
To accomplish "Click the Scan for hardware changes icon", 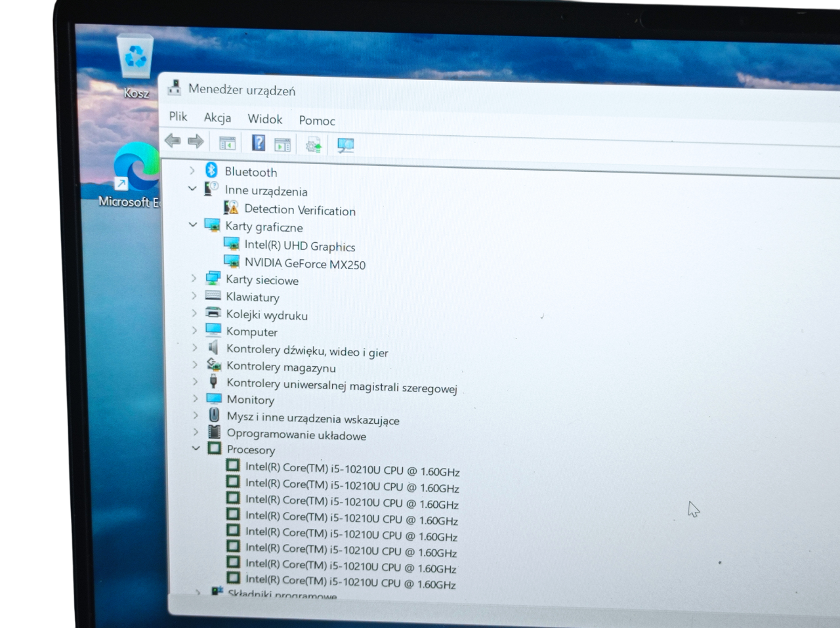I will pos(346,145).
